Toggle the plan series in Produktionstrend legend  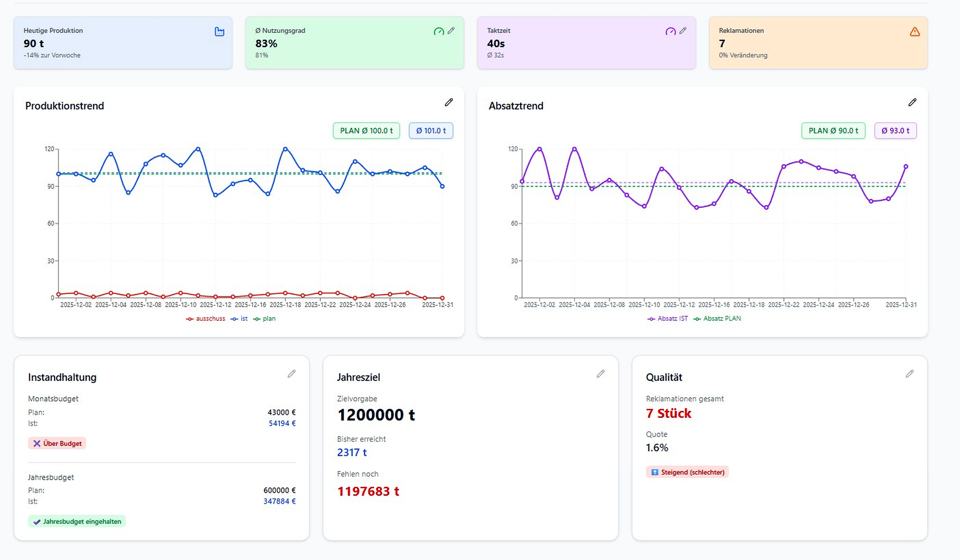(265, 319)
